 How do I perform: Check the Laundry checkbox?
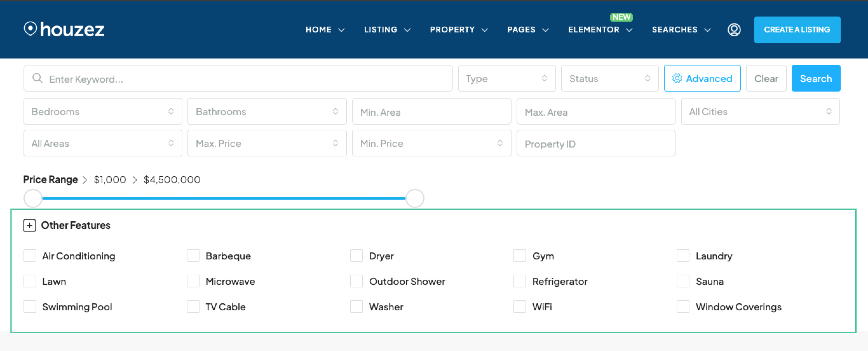683,256
